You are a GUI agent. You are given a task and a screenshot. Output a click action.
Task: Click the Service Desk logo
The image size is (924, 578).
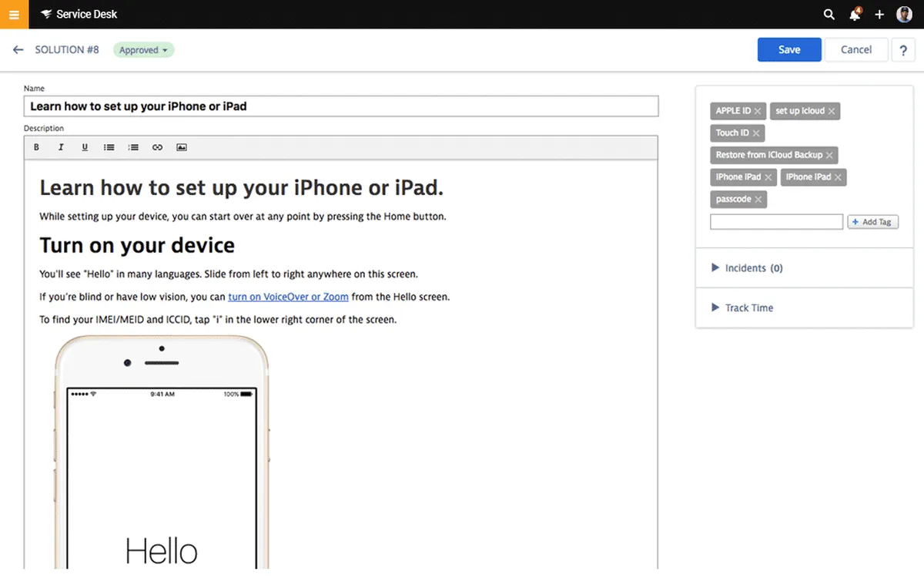[x=79, y=14]
